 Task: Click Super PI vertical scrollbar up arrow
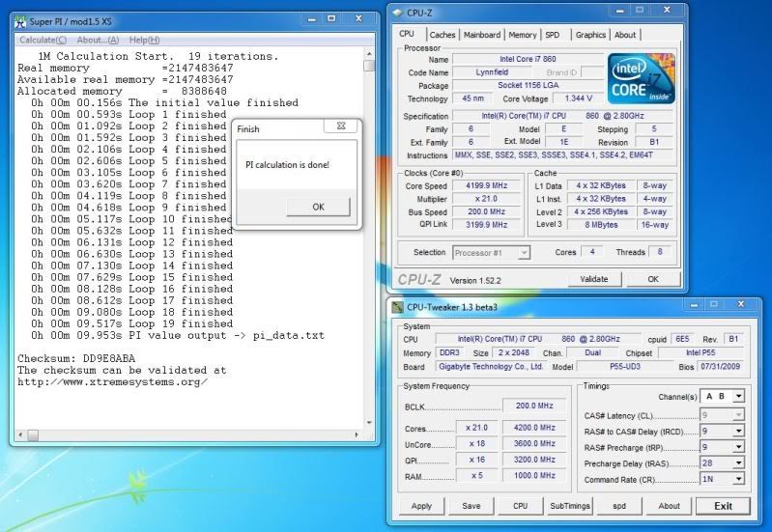pyautogui.click(x=369, y=53)
